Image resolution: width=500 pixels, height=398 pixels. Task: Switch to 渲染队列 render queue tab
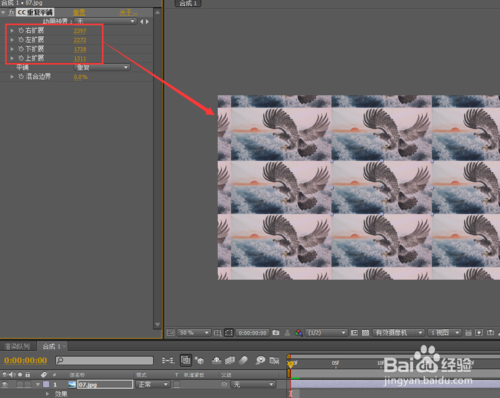point(17,347)
